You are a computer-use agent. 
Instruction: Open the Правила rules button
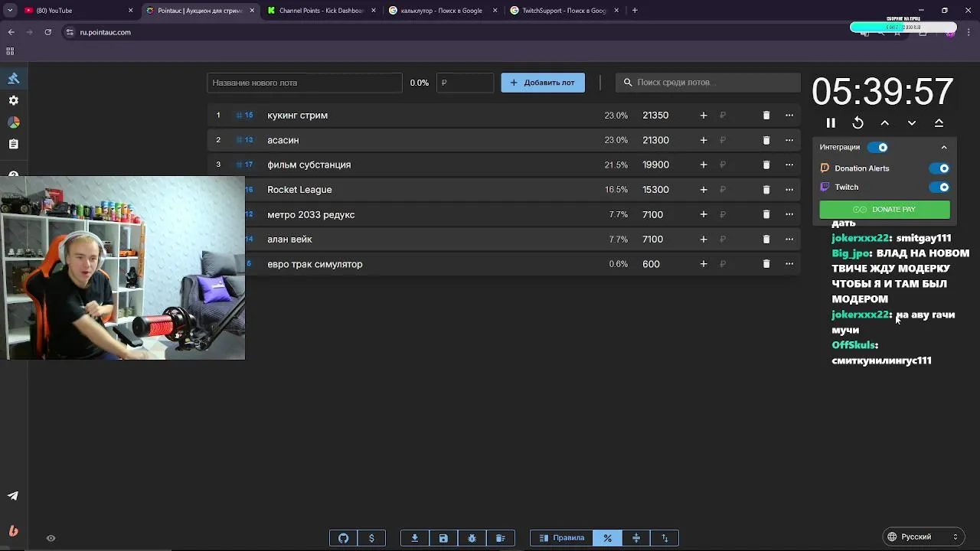(562, 538)
